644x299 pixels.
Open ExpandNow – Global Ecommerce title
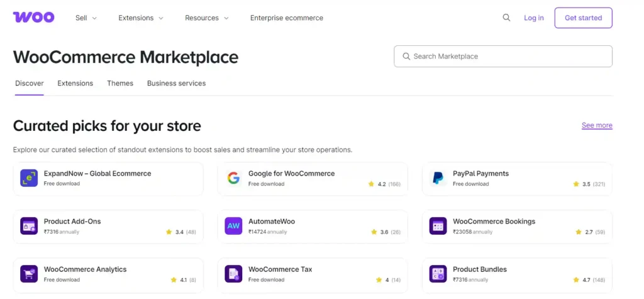(x=97, y=174)
